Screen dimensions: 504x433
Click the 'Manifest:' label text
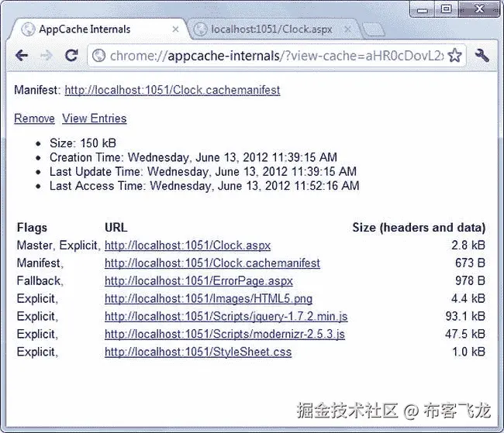coord(37,90)
